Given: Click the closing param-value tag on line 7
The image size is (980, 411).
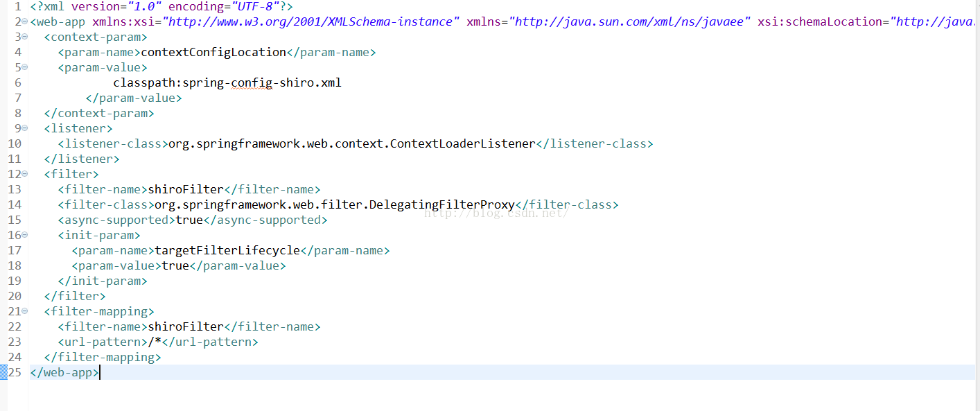Looking at the screenshot, I should pos(134,98).
